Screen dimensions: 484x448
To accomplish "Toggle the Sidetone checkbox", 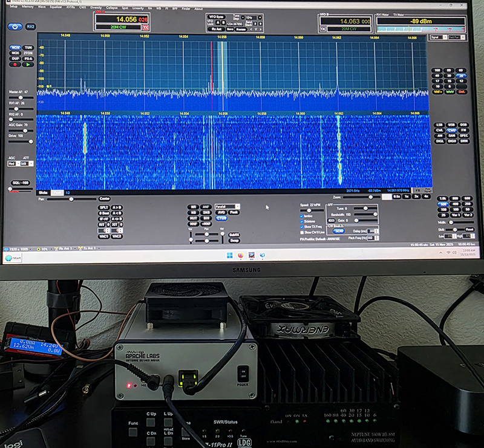I will pos(302,221).
